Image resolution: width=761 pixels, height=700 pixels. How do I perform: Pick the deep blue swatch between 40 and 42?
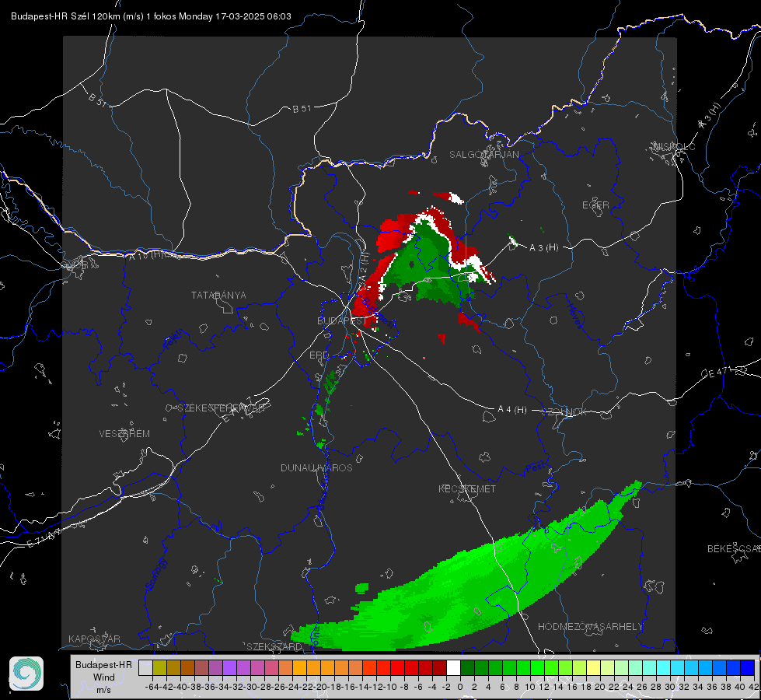coord(748,667)
